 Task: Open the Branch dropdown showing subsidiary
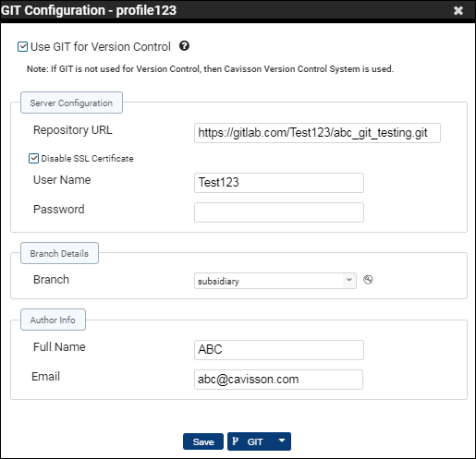click(275, 281)
